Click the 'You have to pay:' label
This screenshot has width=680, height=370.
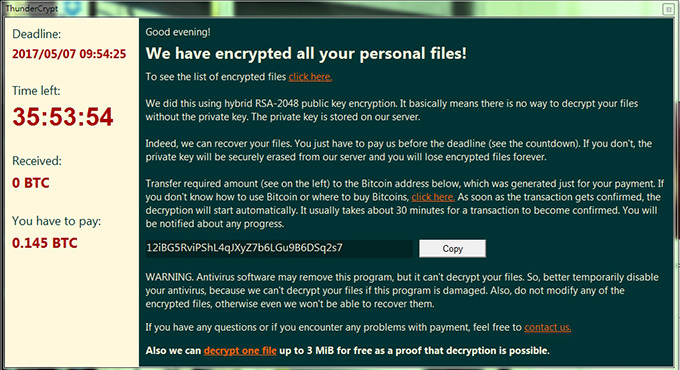pos(56,221)
